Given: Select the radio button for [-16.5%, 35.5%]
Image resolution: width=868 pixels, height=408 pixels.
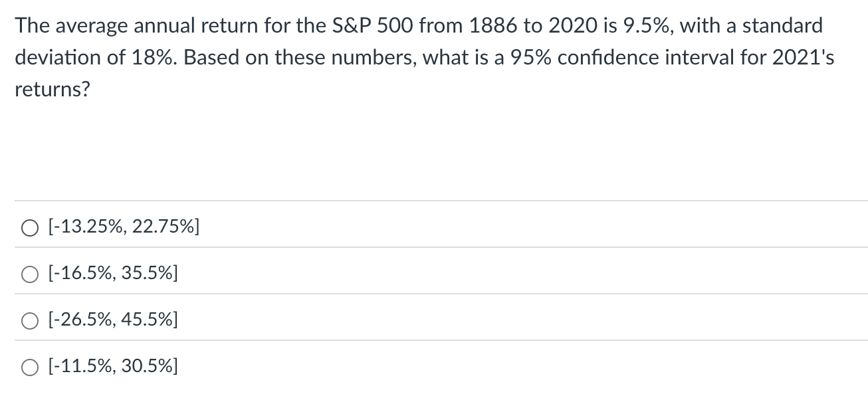Looking at the screenshot, I should point(29,273).
